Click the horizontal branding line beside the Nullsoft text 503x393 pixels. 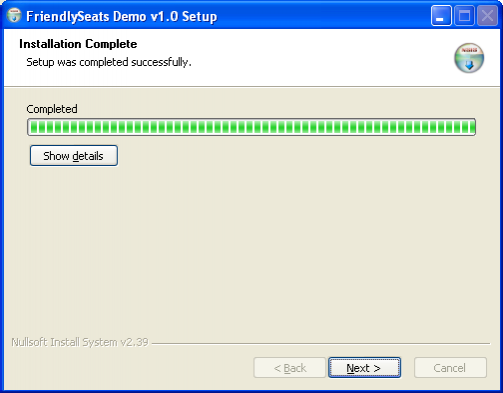(321, 343)
